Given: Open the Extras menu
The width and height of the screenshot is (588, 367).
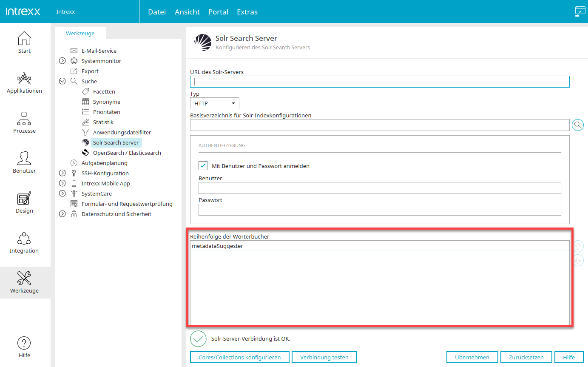Looking at the screenshot, I should tap(247, 12).
